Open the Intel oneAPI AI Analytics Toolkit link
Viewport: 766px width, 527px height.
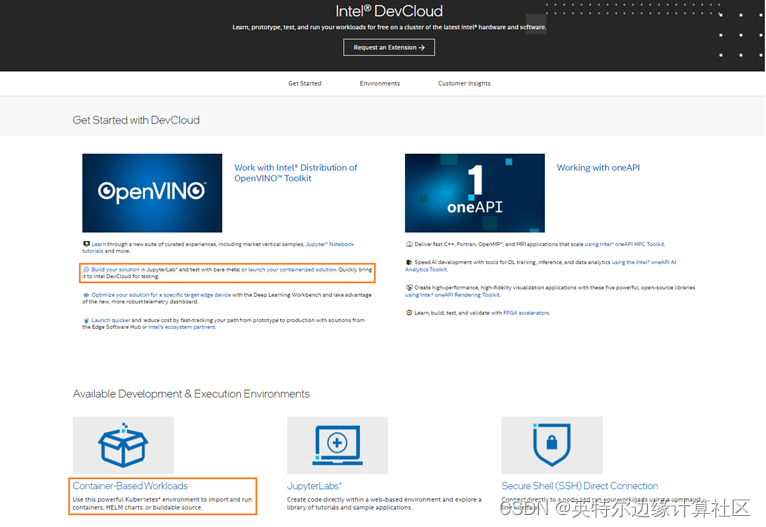point(644,262)
